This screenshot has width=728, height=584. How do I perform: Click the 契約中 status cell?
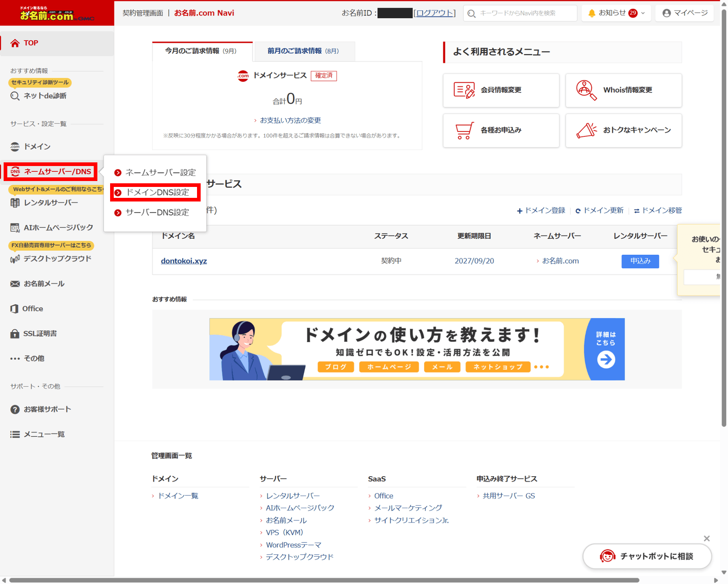pos(391,261)
